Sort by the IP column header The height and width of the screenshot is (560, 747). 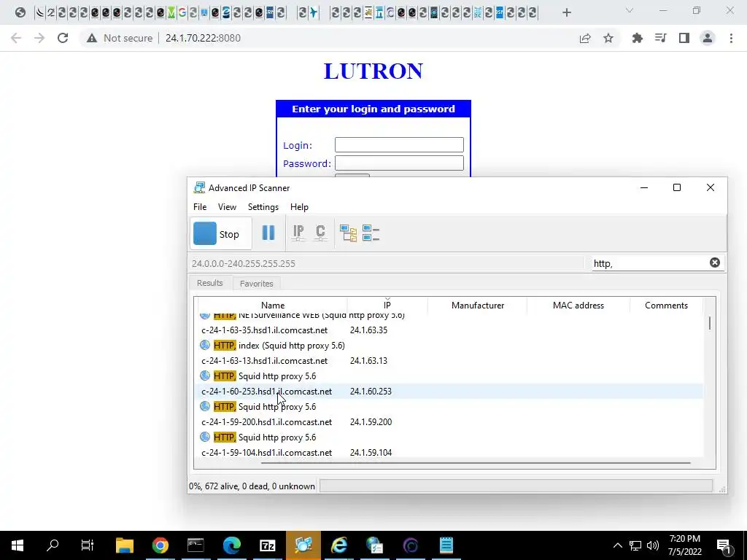[387, 306]
